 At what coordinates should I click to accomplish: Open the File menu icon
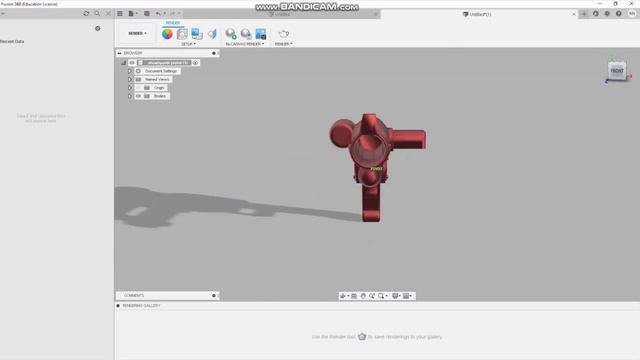pos(131,13)
